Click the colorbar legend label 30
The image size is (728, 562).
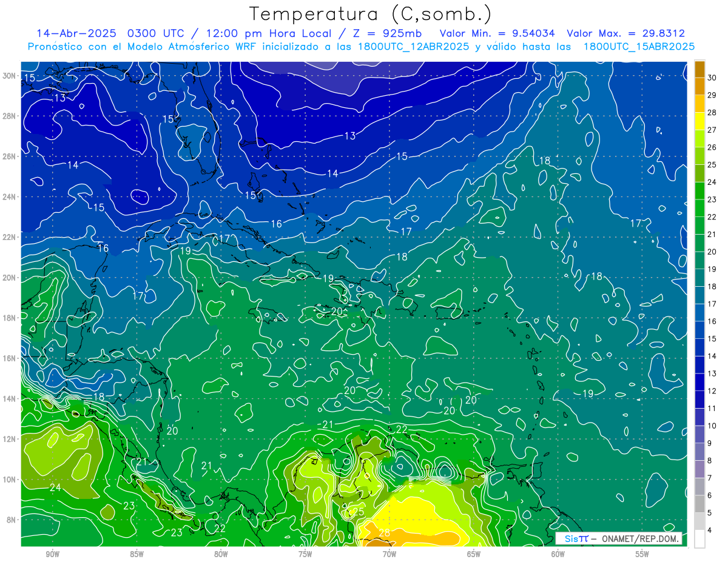pyautogui.click(x=712, y=77)
